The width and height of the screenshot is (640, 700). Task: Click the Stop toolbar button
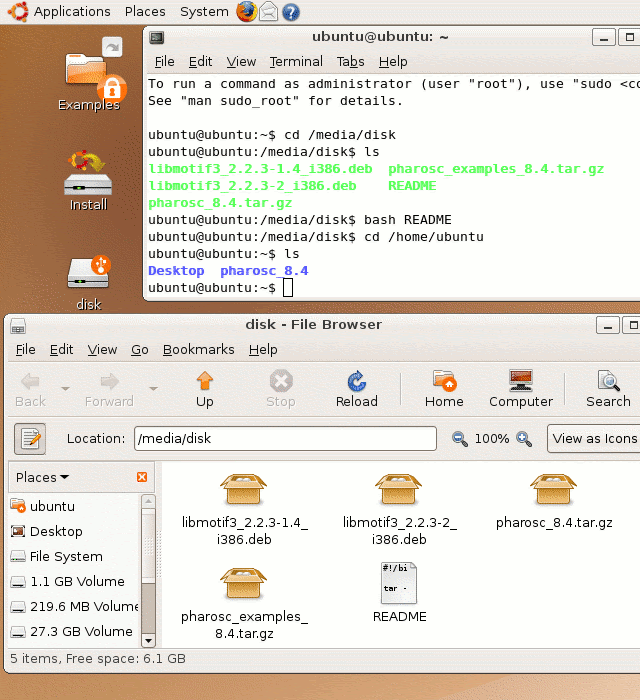pos(281,390)
